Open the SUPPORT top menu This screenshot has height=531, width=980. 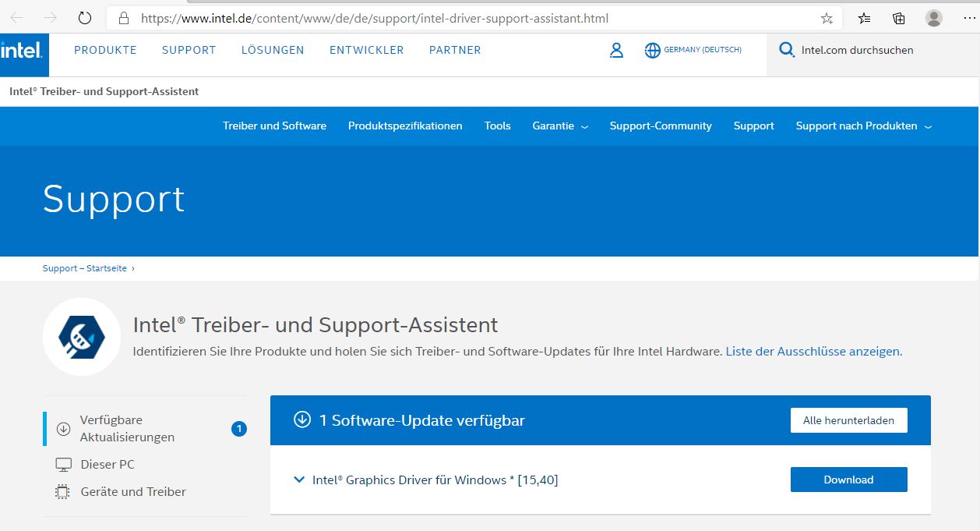pos(189,50)
